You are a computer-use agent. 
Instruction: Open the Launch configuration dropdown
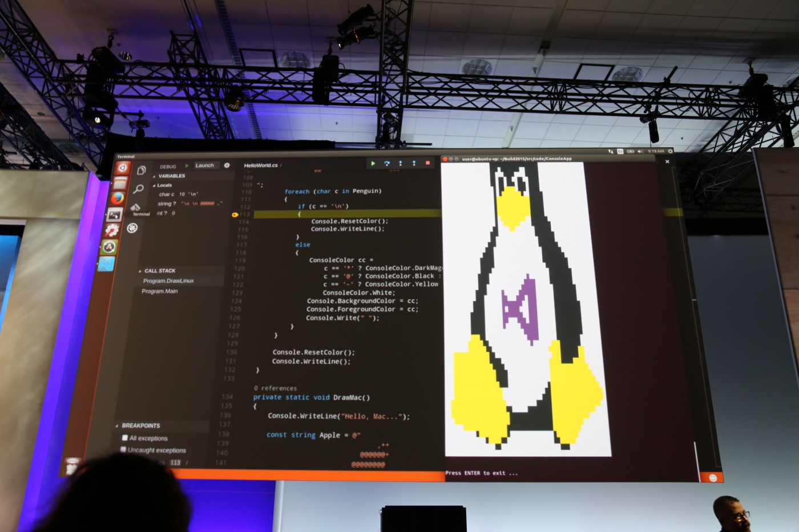point(204,165)
